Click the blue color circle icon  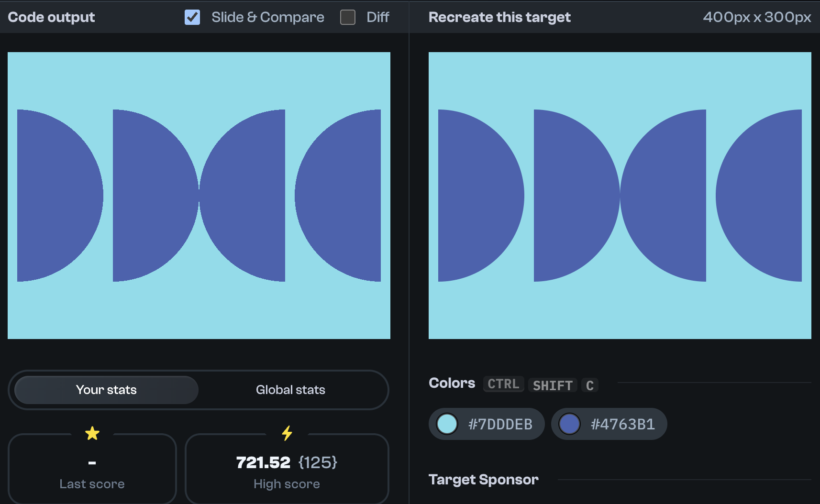click(570, 424)
